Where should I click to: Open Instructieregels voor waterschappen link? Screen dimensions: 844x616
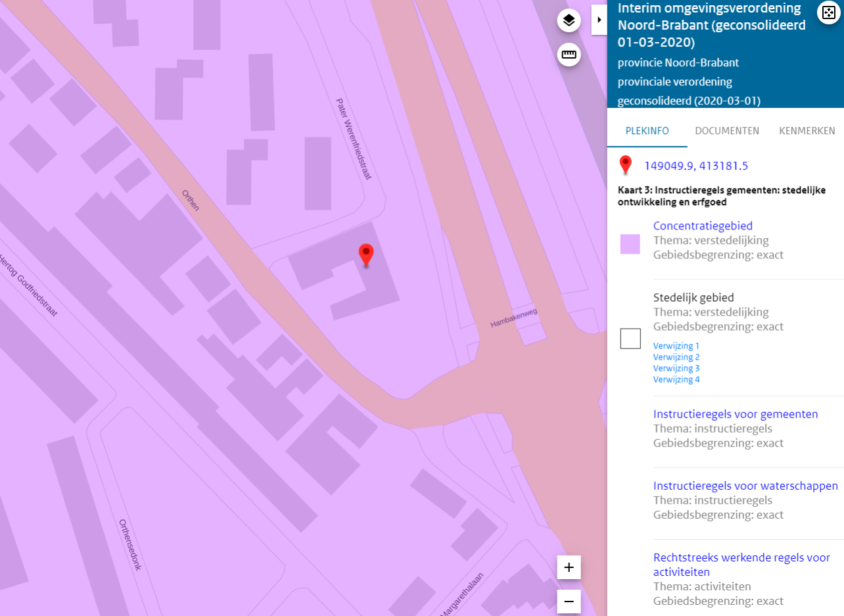(745, 486)
